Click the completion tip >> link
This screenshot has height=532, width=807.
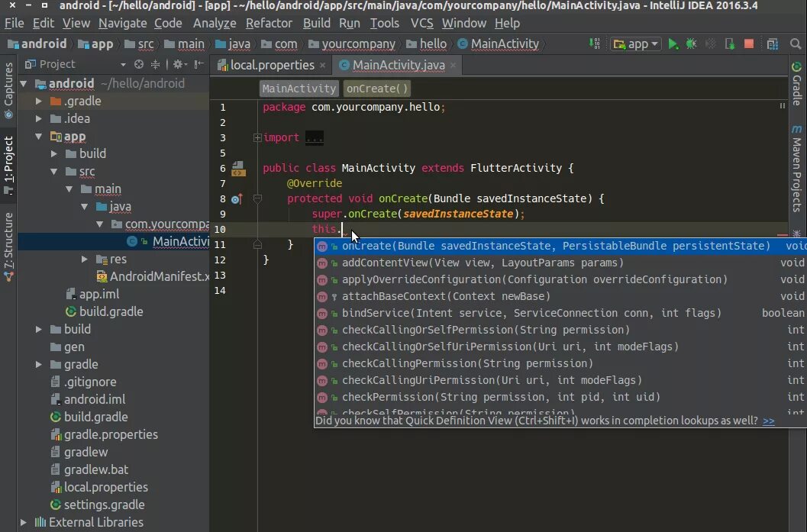click(767, 420)
